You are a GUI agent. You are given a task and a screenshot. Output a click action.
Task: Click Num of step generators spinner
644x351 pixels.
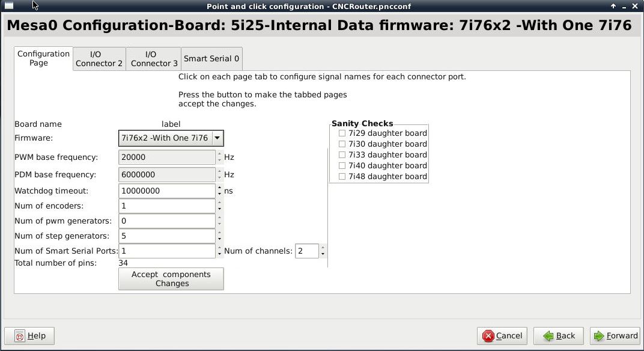[x=219, y=236]
